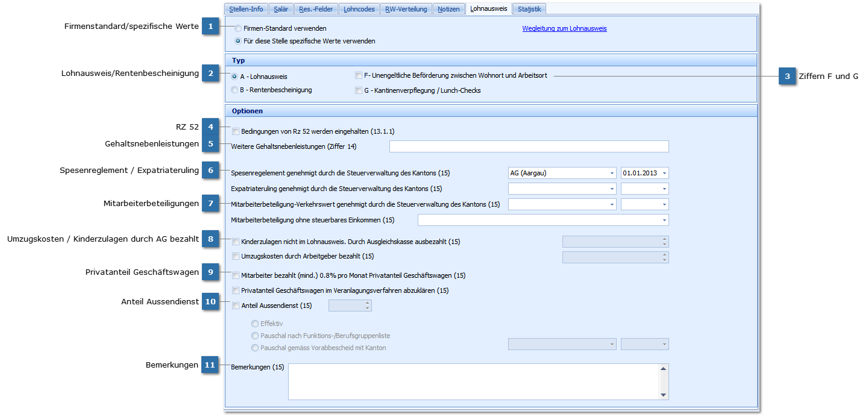The width and height of the screenshot is (868, 417).
Task: Open the AG (Aargau) canton dropdown
Action: click(x=612, y=174)
